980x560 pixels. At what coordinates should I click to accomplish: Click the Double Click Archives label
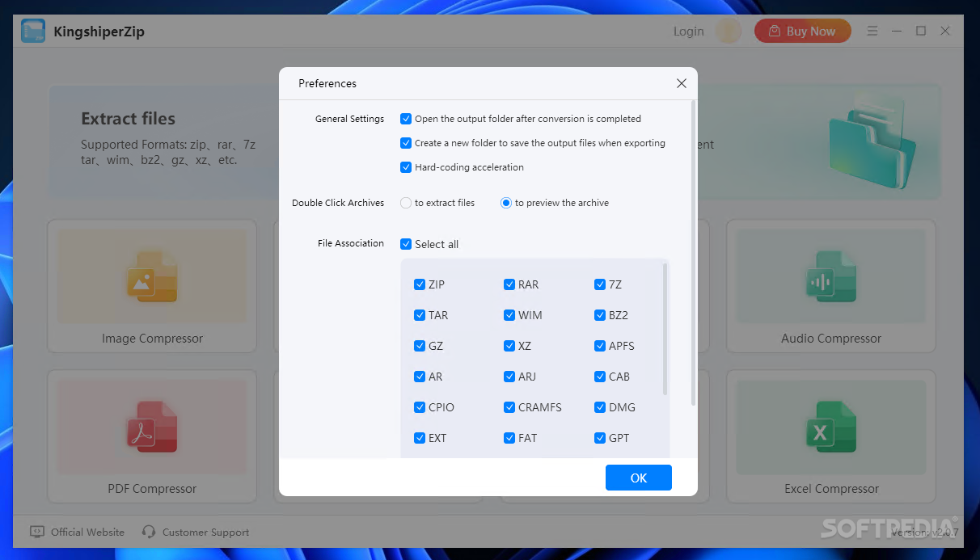[x=338, y=203]
